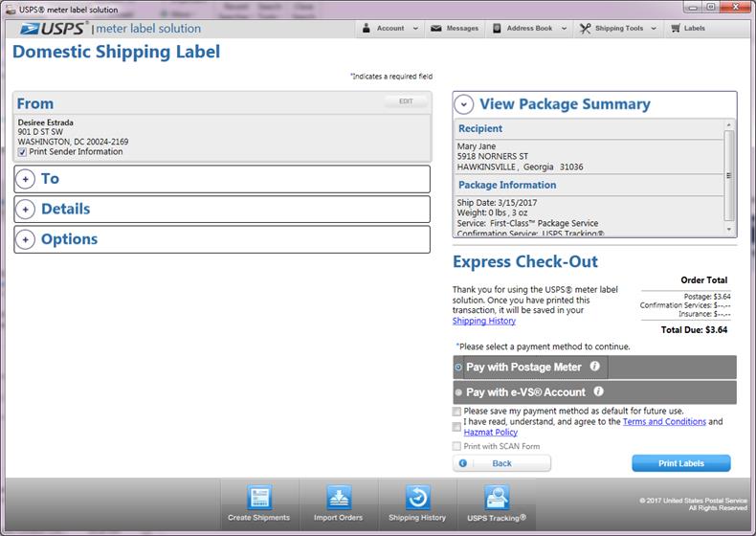This screenshot has height=536, width=756.
Task: Click the Back button
Action: pyautogui.click(x=501, y=463)
